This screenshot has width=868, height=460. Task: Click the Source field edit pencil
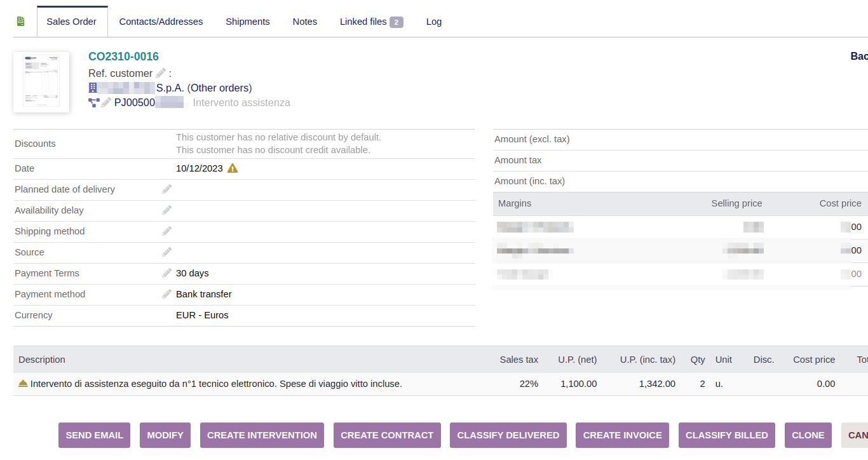coord(166,252)
